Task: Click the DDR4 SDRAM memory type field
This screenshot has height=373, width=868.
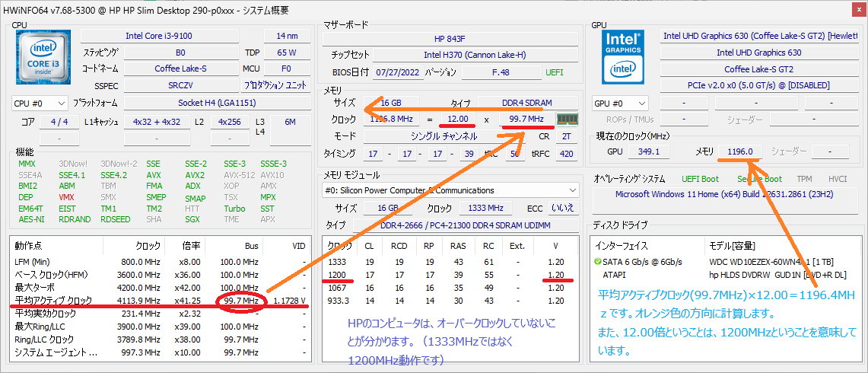Action: [527, 103]
